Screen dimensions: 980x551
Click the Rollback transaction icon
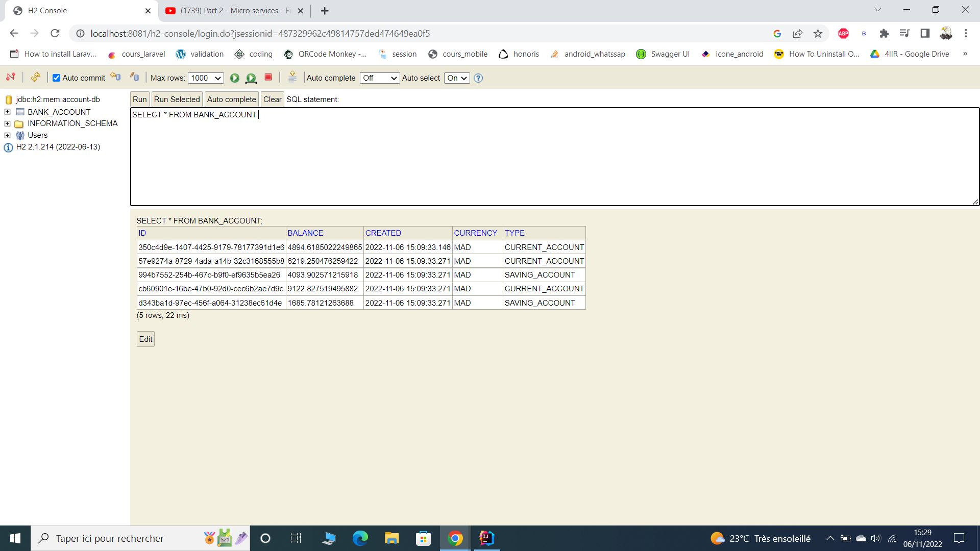[x=134, y=78]
